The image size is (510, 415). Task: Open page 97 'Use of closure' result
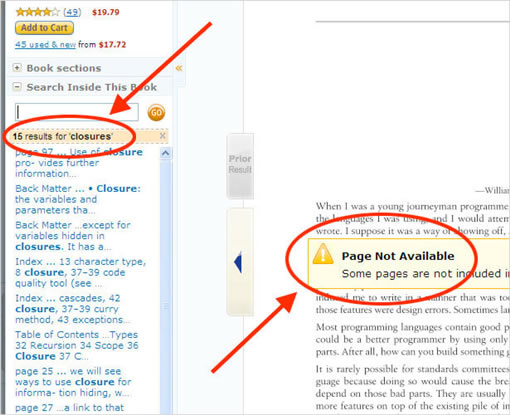click(79, 163)
